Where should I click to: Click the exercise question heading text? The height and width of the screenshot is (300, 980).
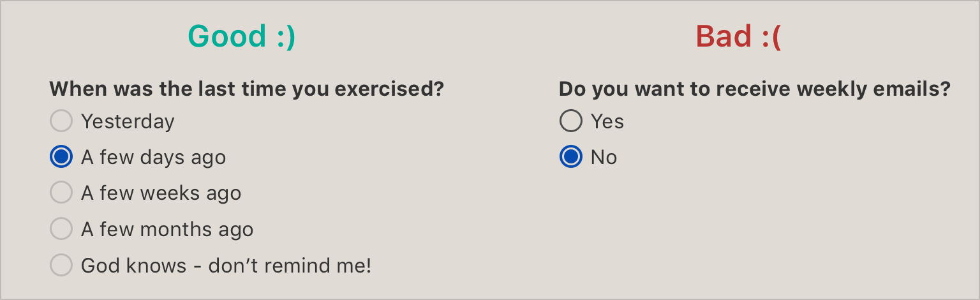coord(246,89)
